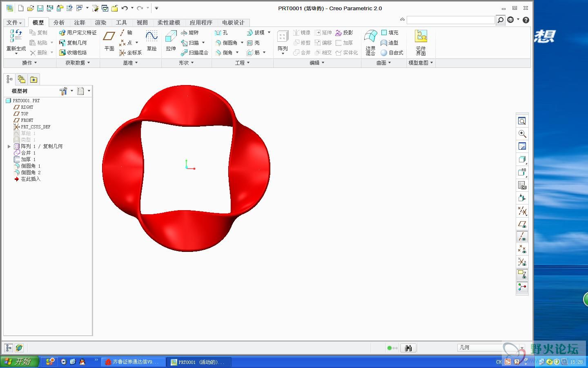Toggle datum plane display in graphics toolbar

[x=522, y=224]
